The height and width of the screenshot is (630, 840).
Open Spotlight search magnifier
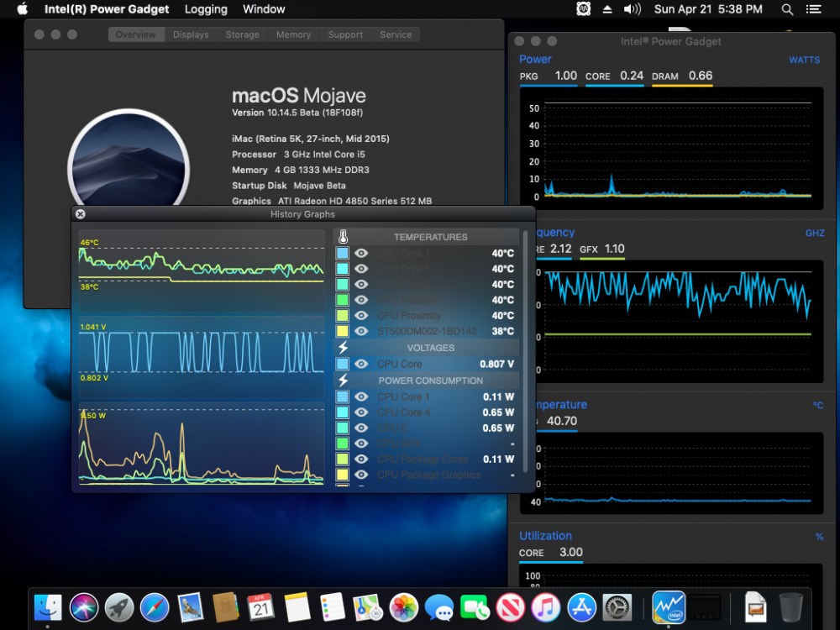(787, 9)
